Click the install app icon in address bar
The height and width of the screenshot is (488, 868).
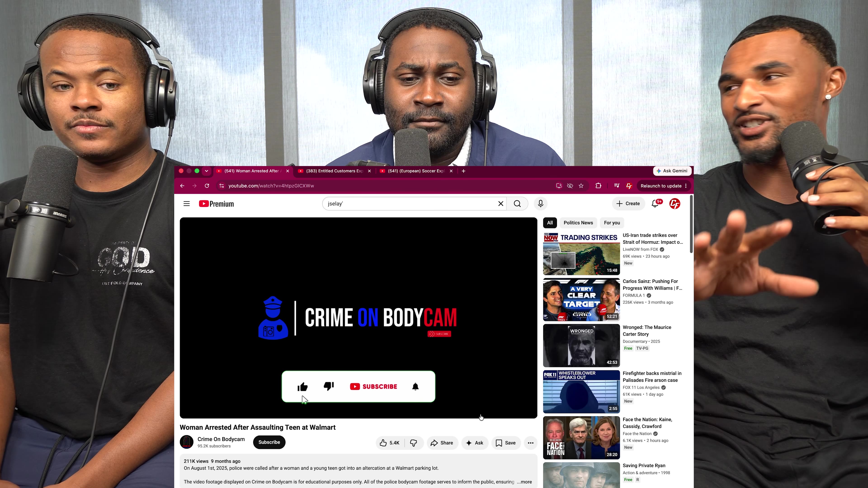[x=559, y=186]
